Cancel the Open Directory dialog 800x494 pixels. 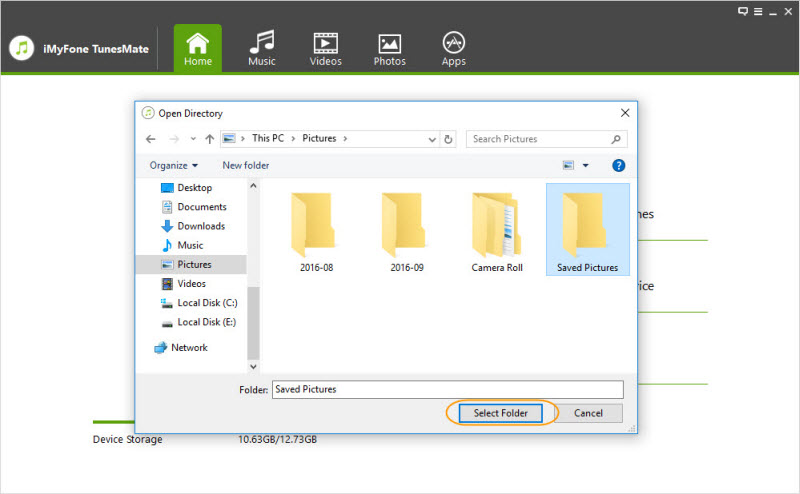pyautogui.click(x=588, y=413)
